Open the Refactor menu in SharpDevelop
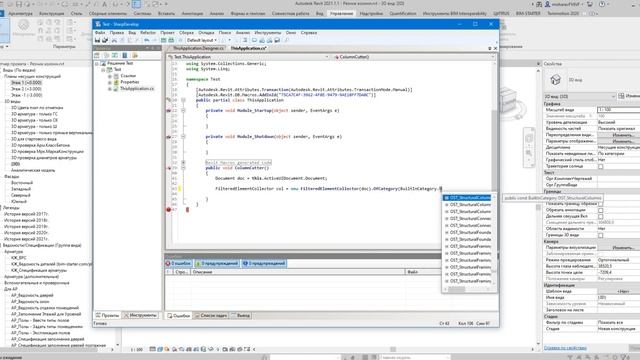Screen dimensions: 640x360 148,33
